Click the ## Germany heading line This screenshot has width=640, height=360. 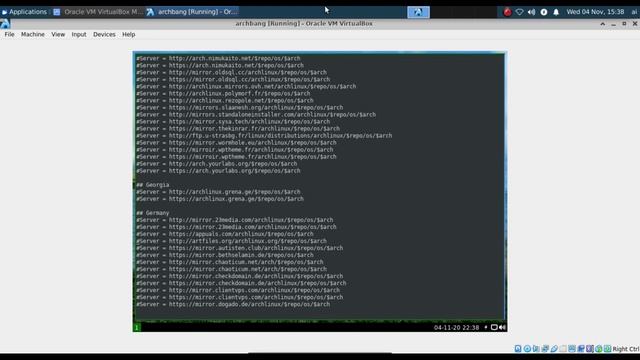click(153, 213)
